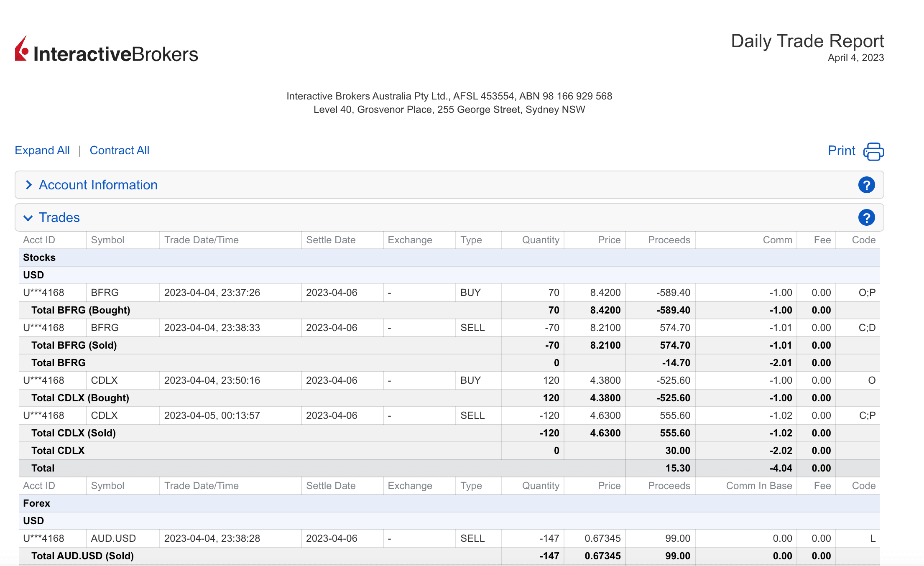Image resolution: width=924 pixels, height=566 pixels.
Task: Click the Comm In Base column header
Action: pyautogui.click(x=758, y=486)
